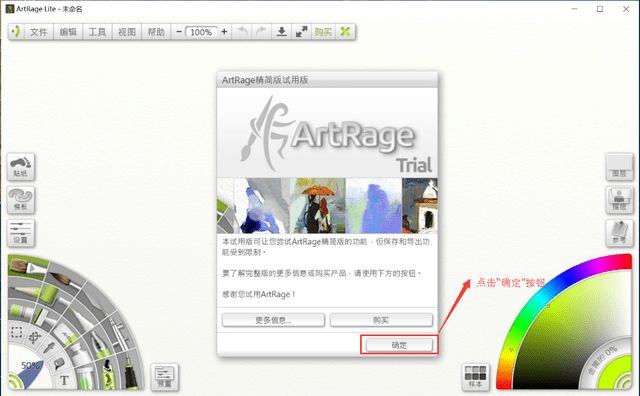Click the diagonal-arrows fullscreen icon
The width and height of the screenshot is (640, 396).
pyautogui.click(x=302, y=31)
